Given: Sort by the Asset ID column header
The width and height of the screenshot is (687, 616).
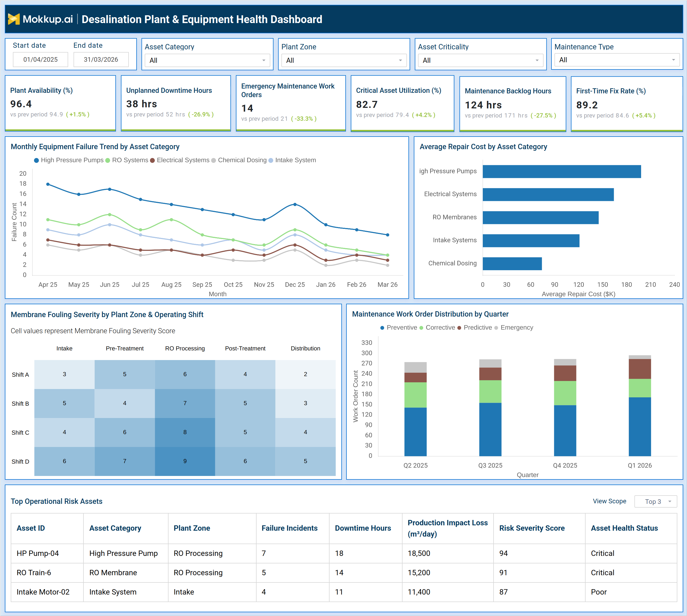Looking at the screenshot, I should click(x=47, y=528).
